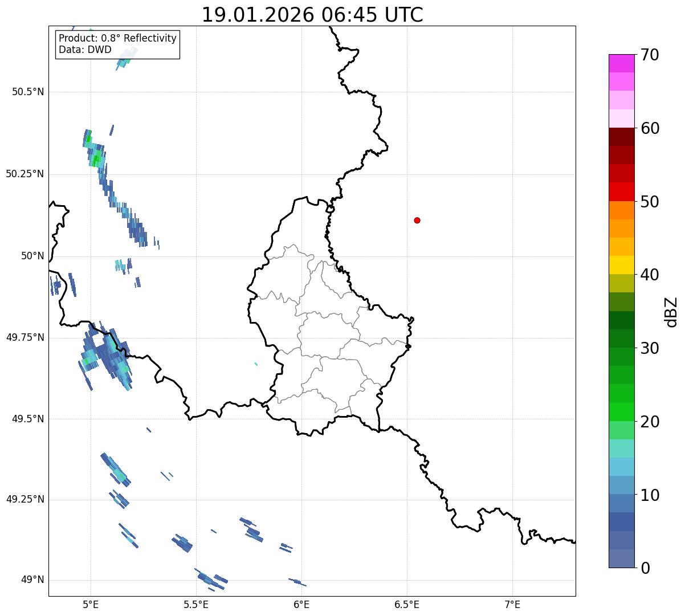Click the 7°E longitude label
Viewport: 685px width, 616px height.
click(x=513, y=605)
